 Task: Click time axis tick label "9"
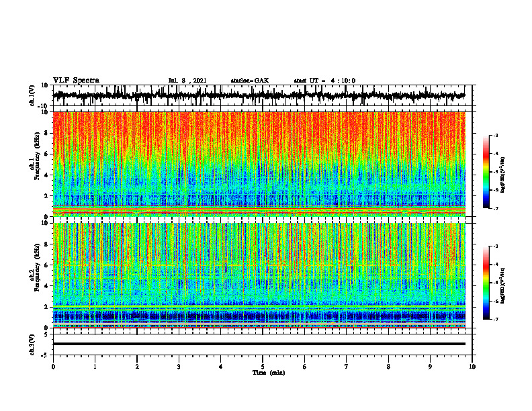430,367
